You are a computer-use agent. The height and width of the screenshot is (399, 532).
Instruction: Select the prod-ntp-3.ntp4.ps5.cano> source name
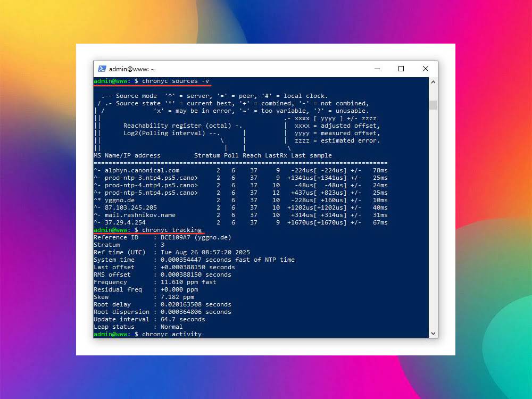151,178
